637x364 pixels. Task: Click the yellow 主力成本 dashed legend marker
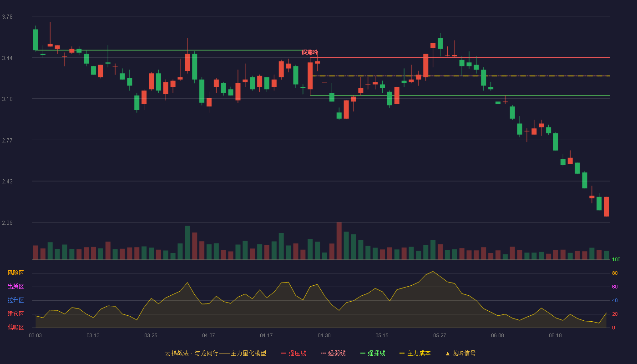click(402, 353)
